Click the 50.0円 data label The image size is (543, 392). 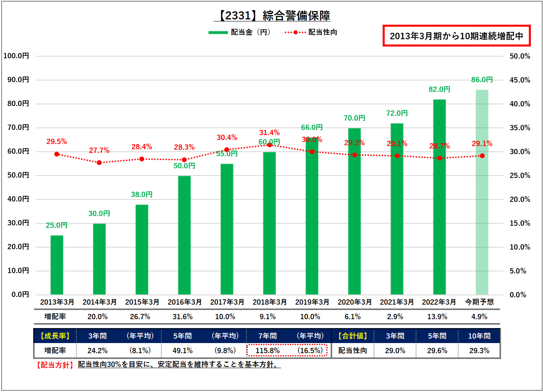click(184, 166)
